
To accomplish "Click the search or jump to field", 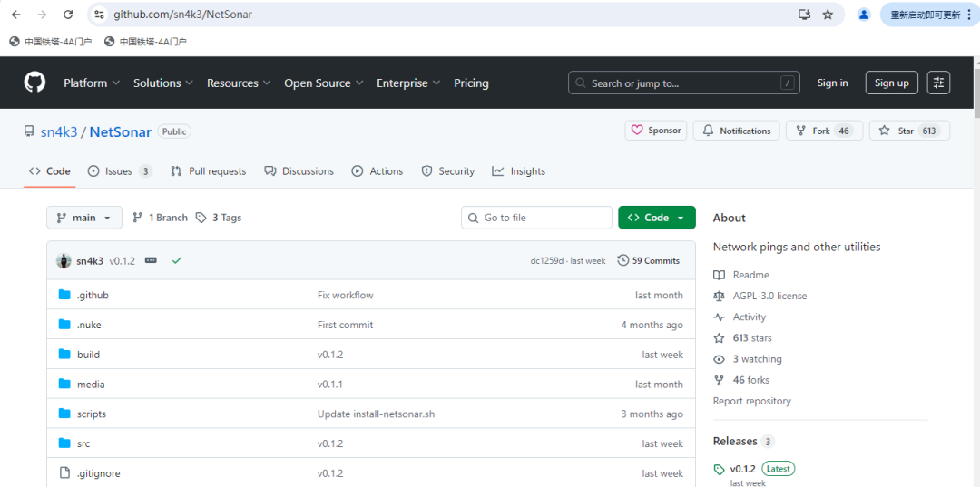I will pos(684,83).
